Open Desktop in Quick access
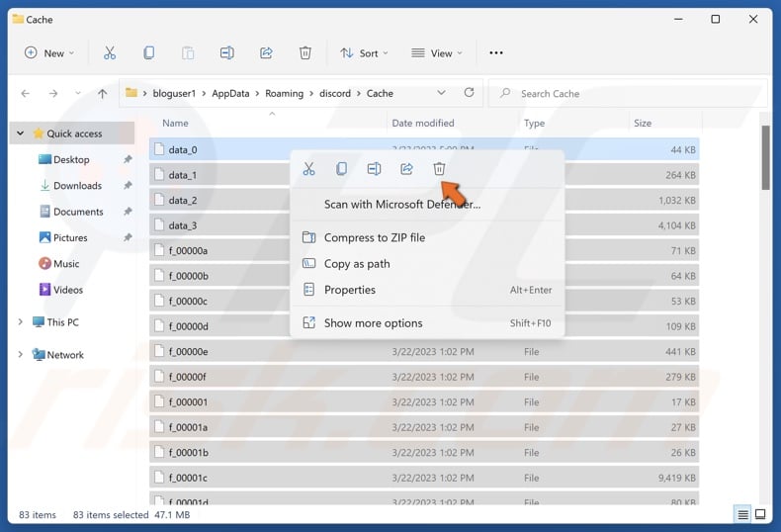Image resolution: width=781 pixels, height=532 pixels. point(71,159)
